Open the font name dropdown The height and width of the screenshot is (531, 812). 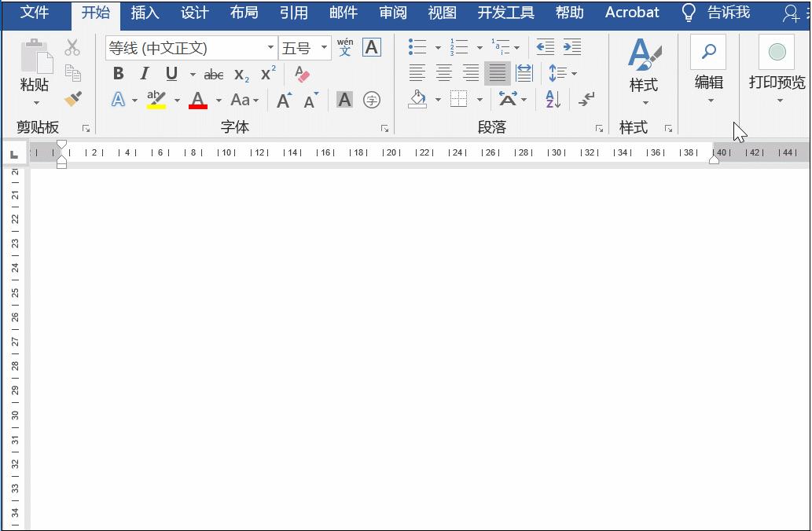pyautogui.click(x=270, y=47)
